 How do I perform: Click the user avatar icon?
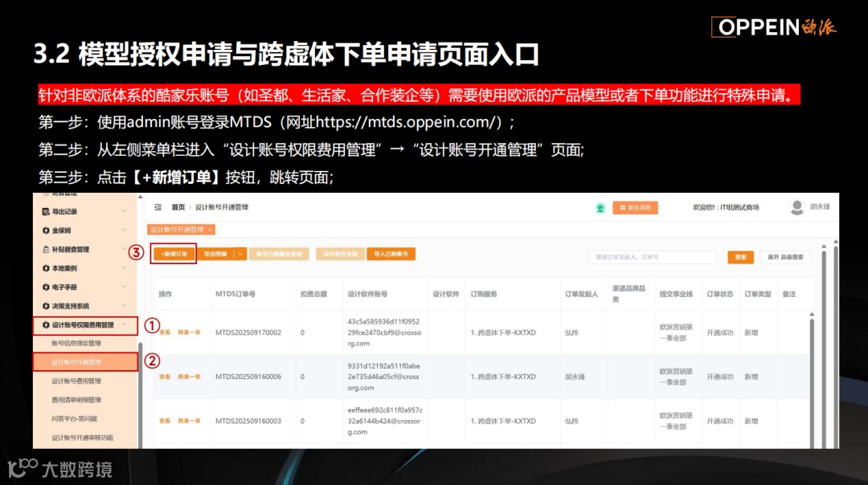[x=796, y=207]
